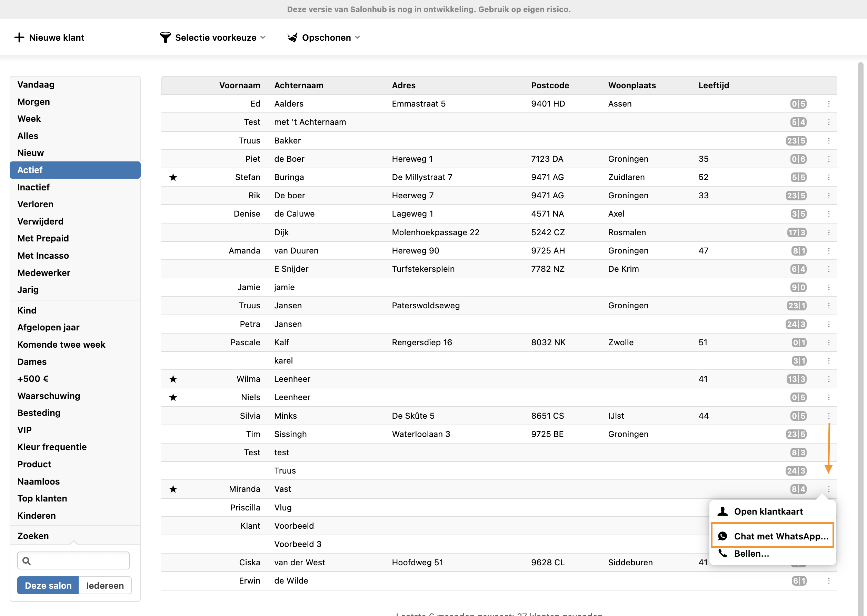Click the phone icon beside Bellen
867x616 pixels.
pos(722,554)
